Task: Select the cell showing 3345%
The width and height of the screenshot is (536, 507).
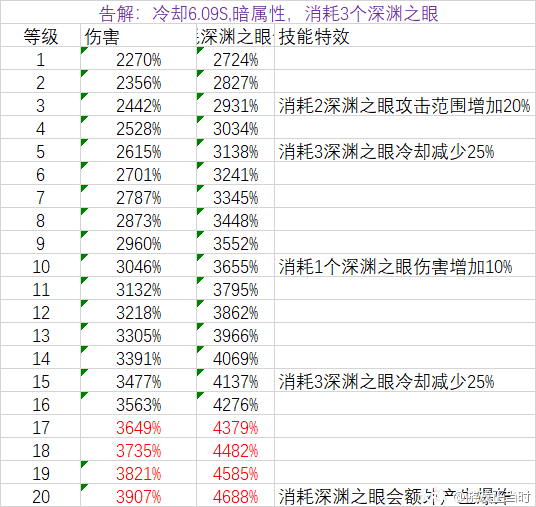Action: click(236, 196)
